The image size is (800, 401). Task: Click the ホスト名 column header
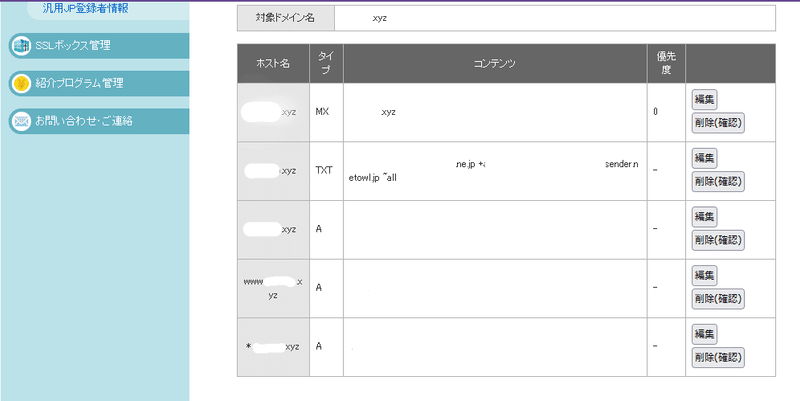pos(272,63)
